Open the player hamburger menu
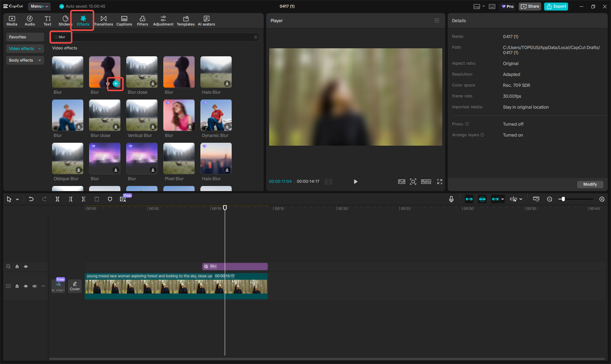611x364 pixels. 437,21
